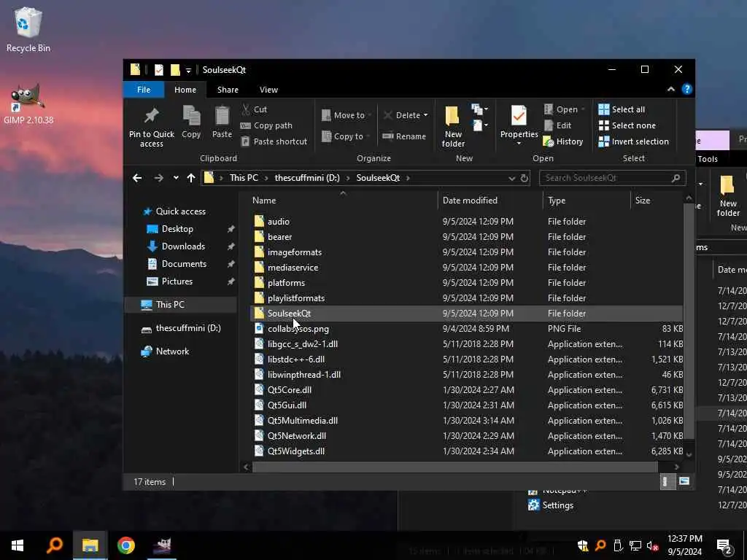
Task: Select Desktop in navigation pane
Action: [x=177, y=229]
